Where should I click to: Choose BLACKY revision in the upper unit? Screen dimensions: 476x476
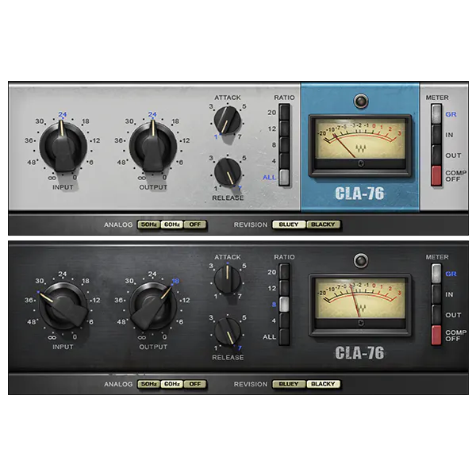point(324,225)
